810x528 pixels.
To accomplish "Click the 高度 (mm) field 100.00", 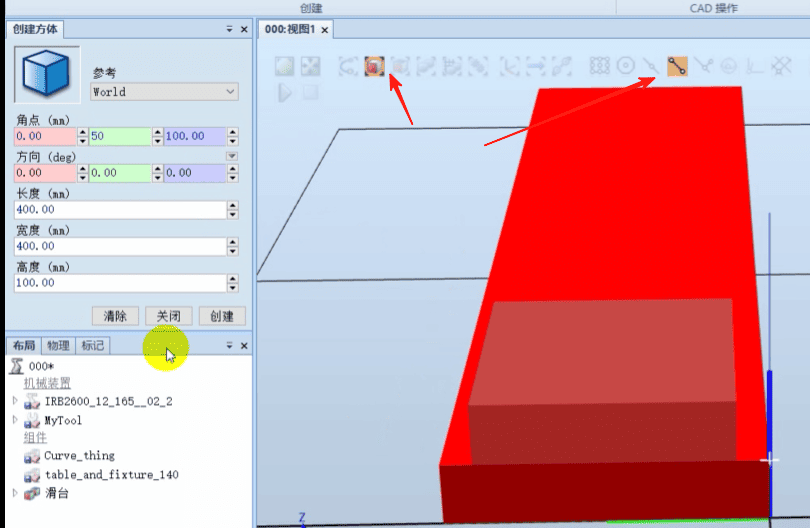I will click(x=120, y=283).
